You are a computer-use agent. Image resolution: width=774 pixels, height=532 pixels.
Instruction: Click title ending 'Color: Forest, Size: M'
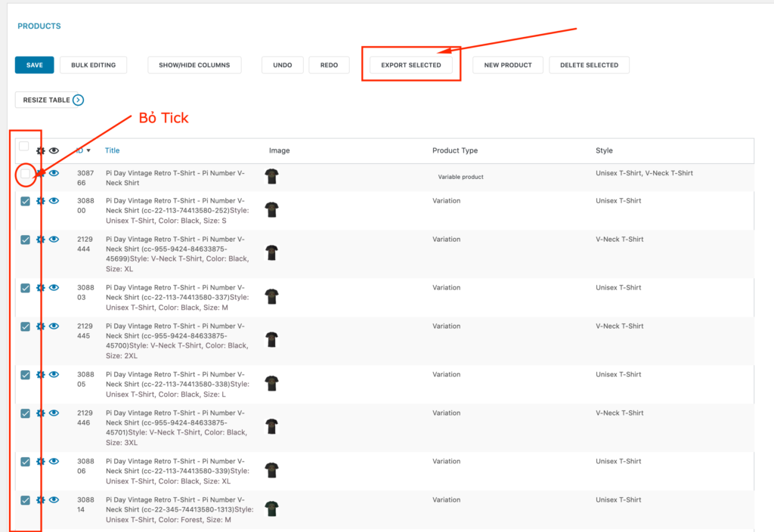pyautogui.click(x=180, y=510)
